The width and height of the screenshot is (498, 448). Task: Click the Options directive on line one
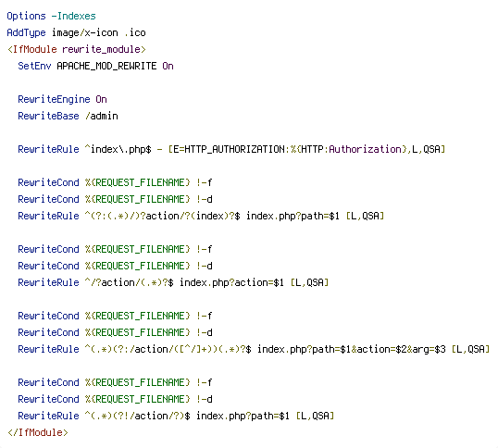point(26,16)
